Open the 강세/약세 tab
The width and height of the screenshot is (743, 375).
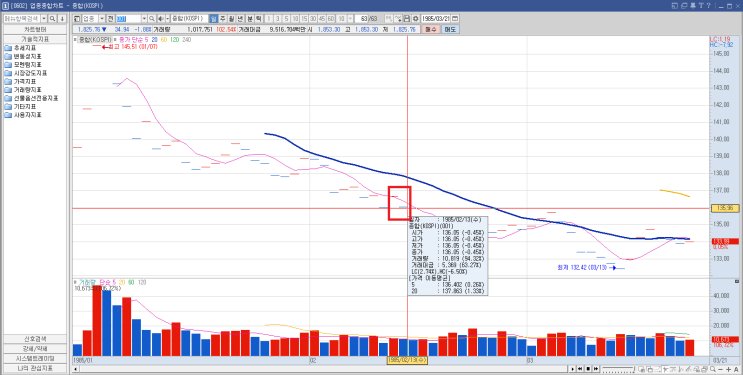click(x=35, y=349)
